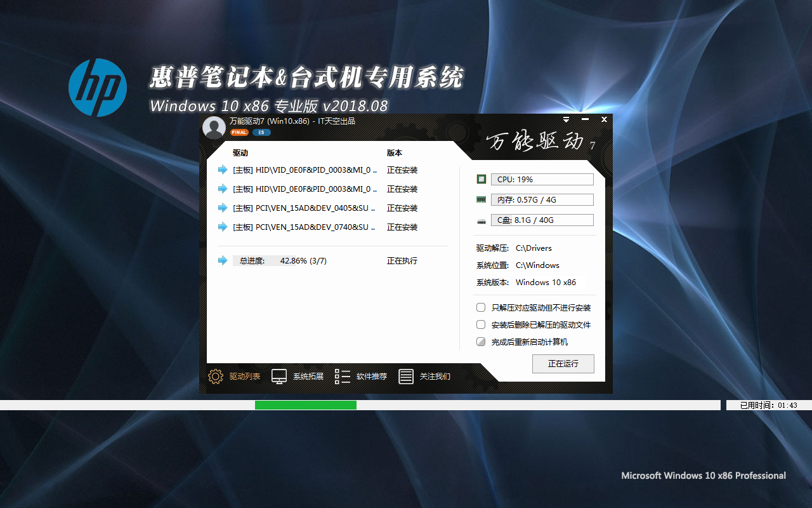The width and height of the screenshot is (812, 508).
Task: Click the window title 万能驱动7 (Win10.x86)
Action: click(x=270, y=121)
